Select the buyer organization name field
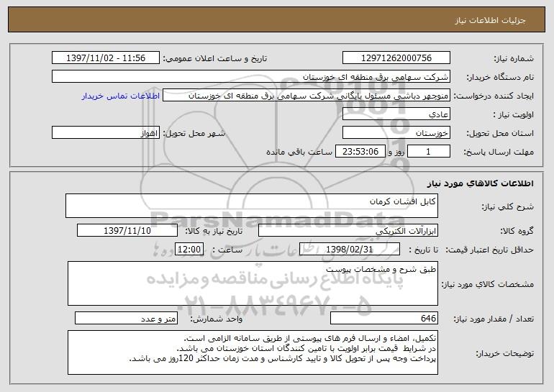554x392 pixels. pos(251,77)
